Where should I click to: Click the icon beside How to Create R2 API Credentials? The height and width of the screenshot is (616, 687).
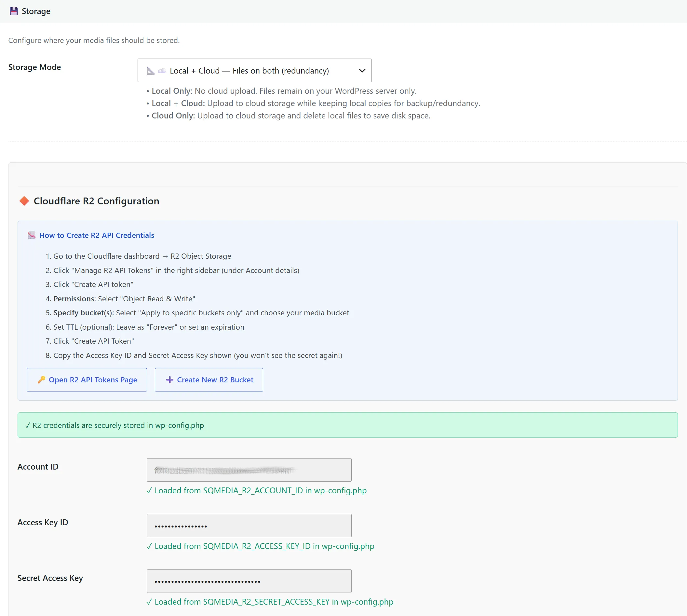click(x=32, y=235)
